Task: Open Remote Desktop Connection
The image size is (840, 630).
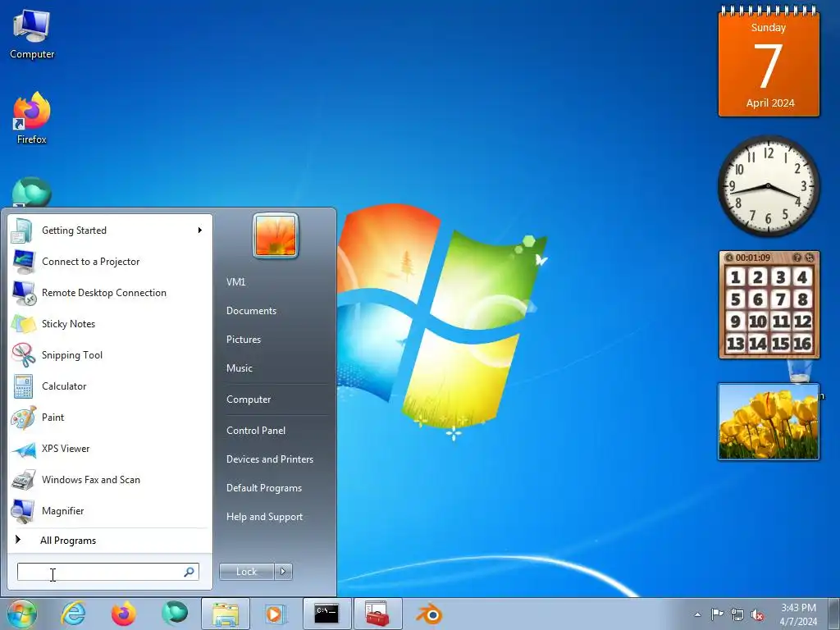Action: pos(110,293)
